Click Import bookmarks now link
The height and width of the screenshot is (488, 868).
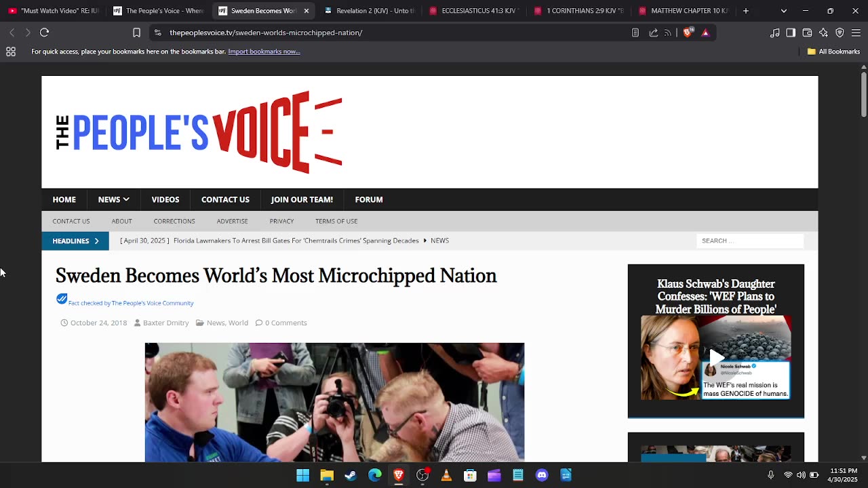click(264, 52)
